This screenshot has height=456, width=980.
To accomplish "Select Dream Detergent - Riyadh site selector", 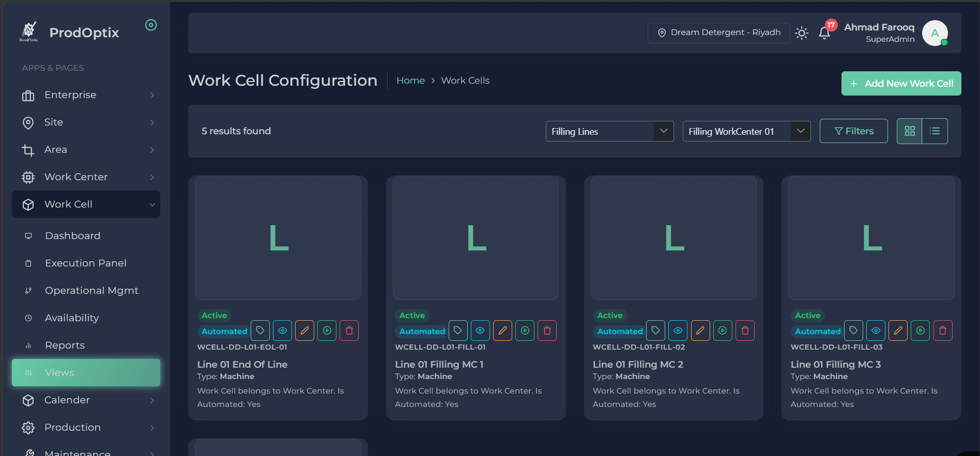I will 719,33.
